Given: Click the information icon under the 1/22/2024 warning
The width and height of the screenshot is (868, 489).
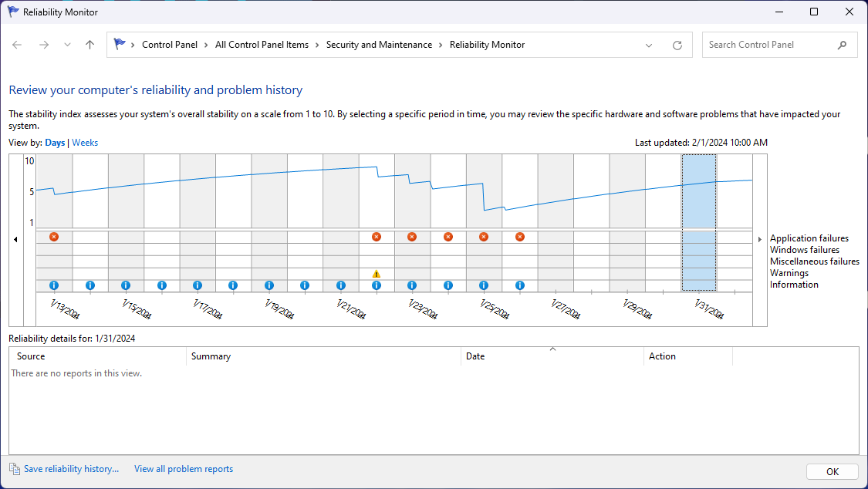Looking at the screenshot, I should coord(377,285).
